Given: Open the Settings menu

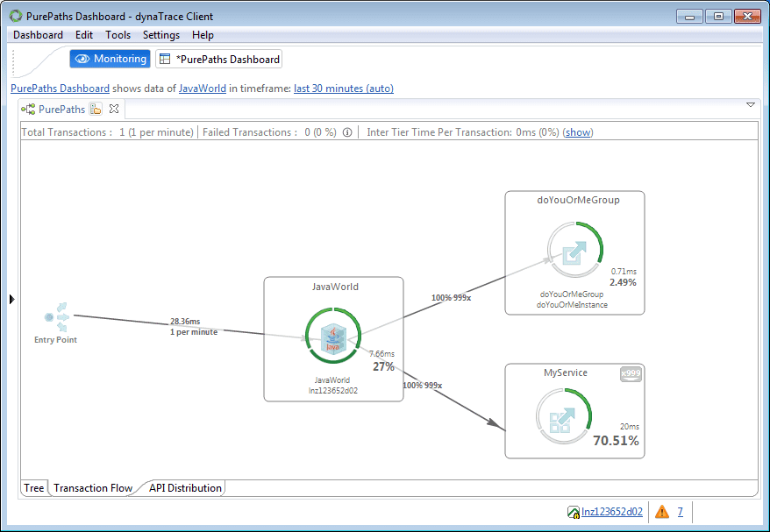Looking at the screenshot, I should pyautogui.click(x=161, y=35).
